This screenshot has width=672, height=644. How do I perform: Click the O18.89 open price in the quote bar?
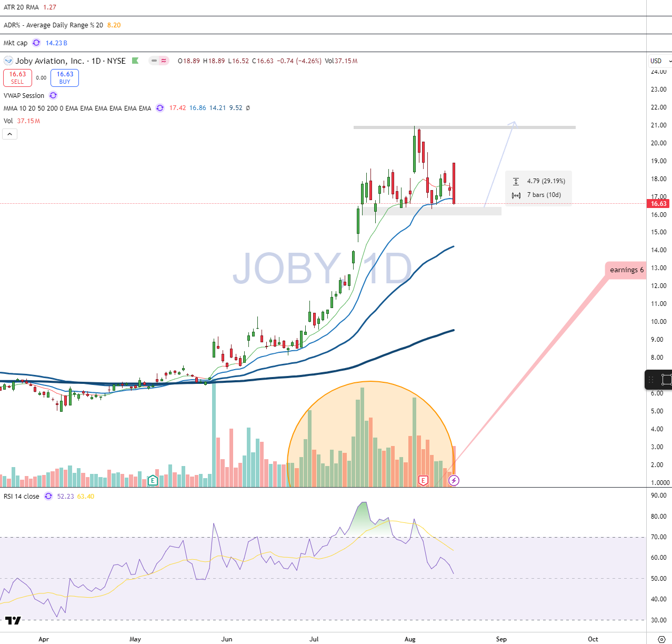point(189,61)
